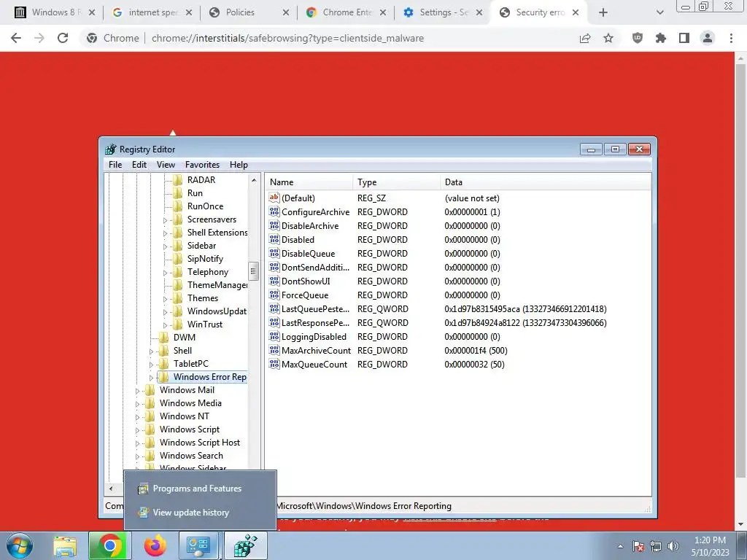Go back in Chrome
747x560 pixels.
[16, 38]
